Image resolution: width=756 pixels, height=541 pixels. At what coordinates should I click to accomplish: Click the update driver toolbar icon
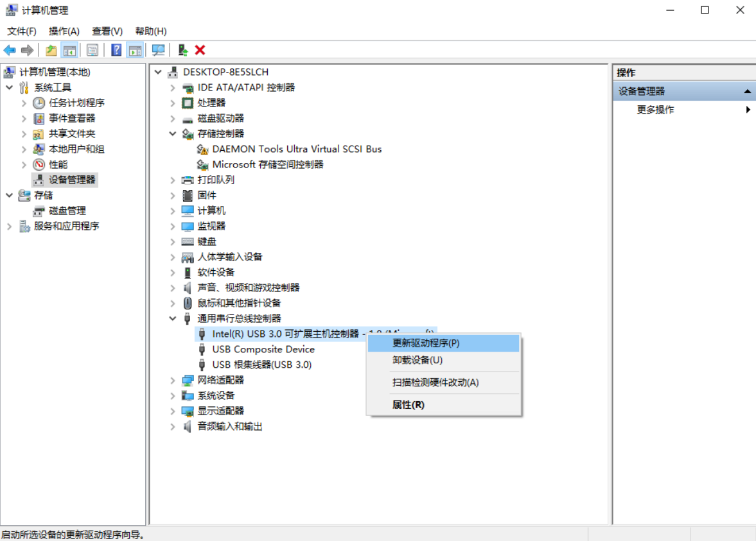182,50
